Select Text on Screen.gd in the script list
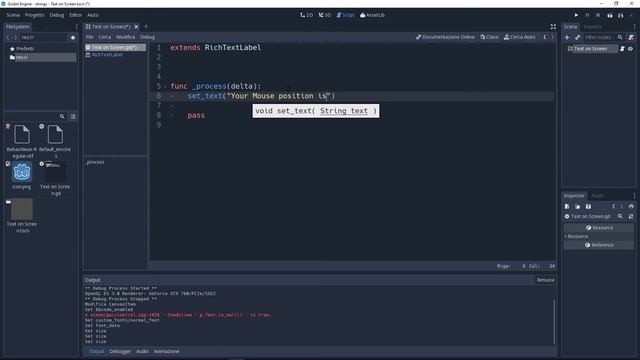The image size is (640, 360). pyautogui.click(x=115, y=47)
